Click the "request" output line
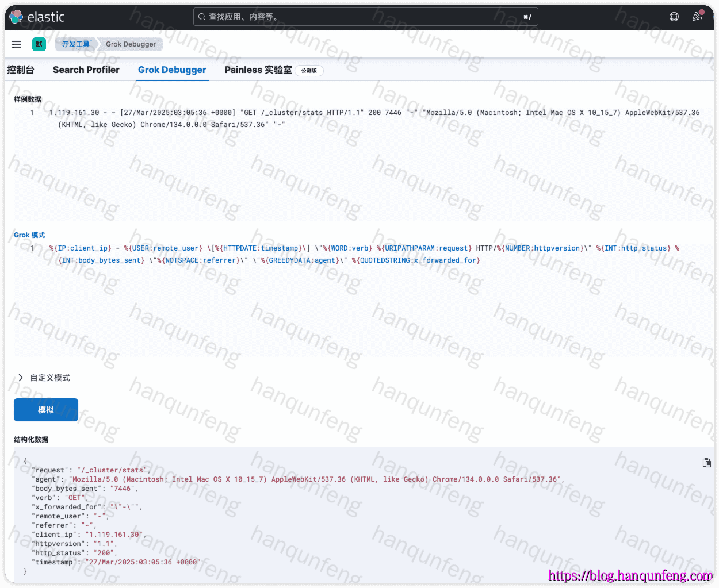Viewport: 719px width, 588px height. click(91, 470)
